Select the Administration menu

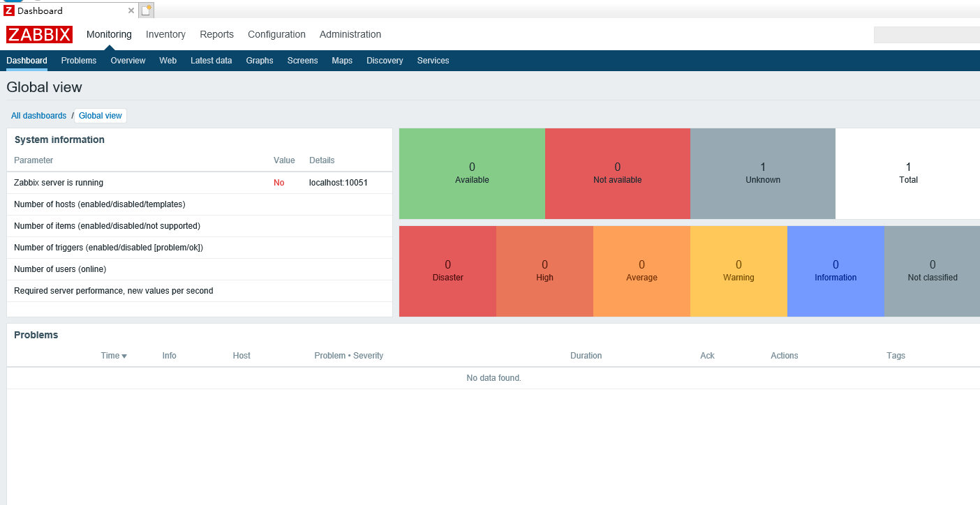coord(350,34)
